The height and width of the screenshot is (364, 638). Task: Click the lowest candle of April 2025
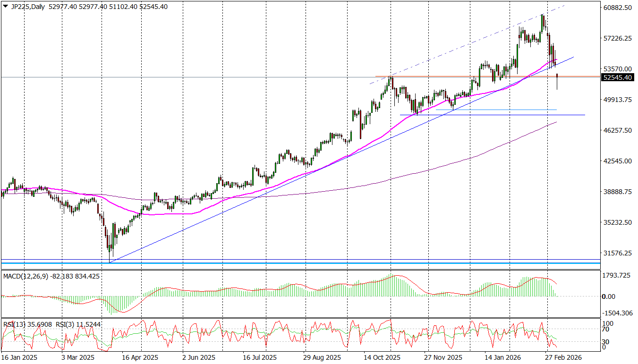tap(110, 248)
